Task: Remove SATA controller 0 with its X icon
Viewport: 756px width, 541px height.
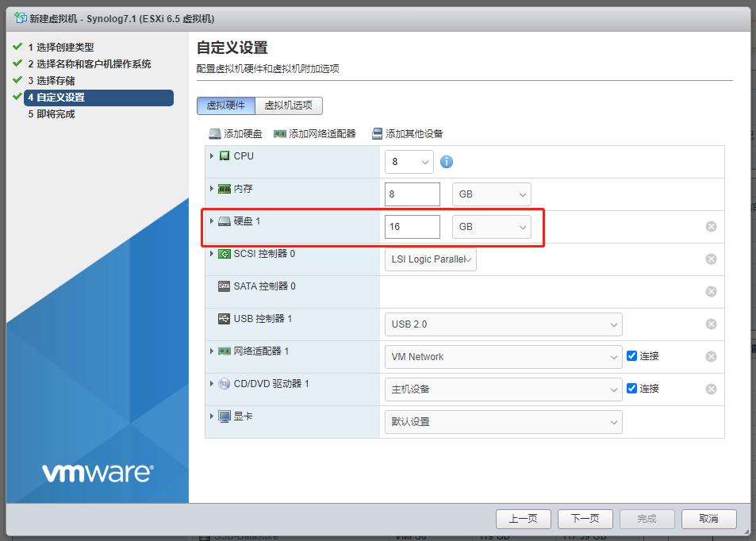Action: coord(711,292)
